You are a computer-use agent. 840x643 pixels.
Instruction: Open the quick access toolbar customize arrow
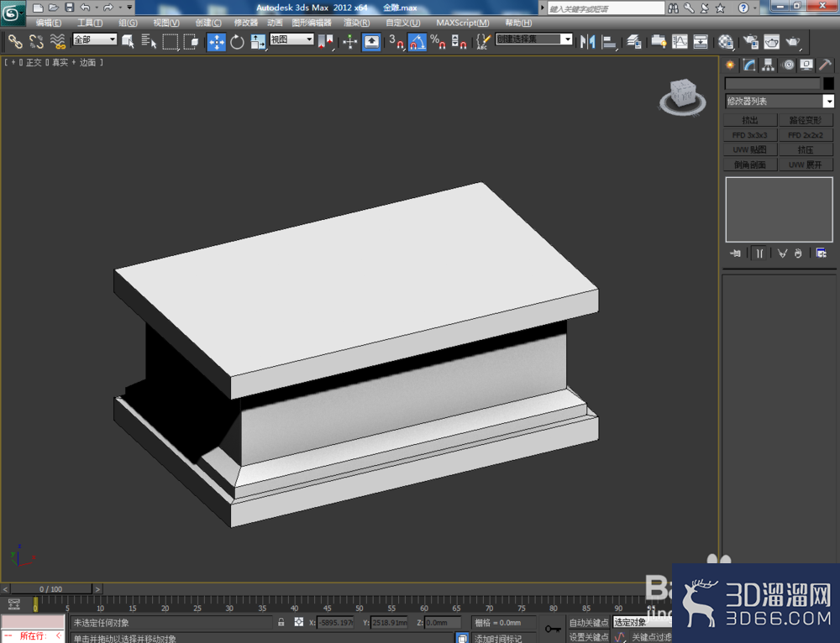click(x=129, y=8)
